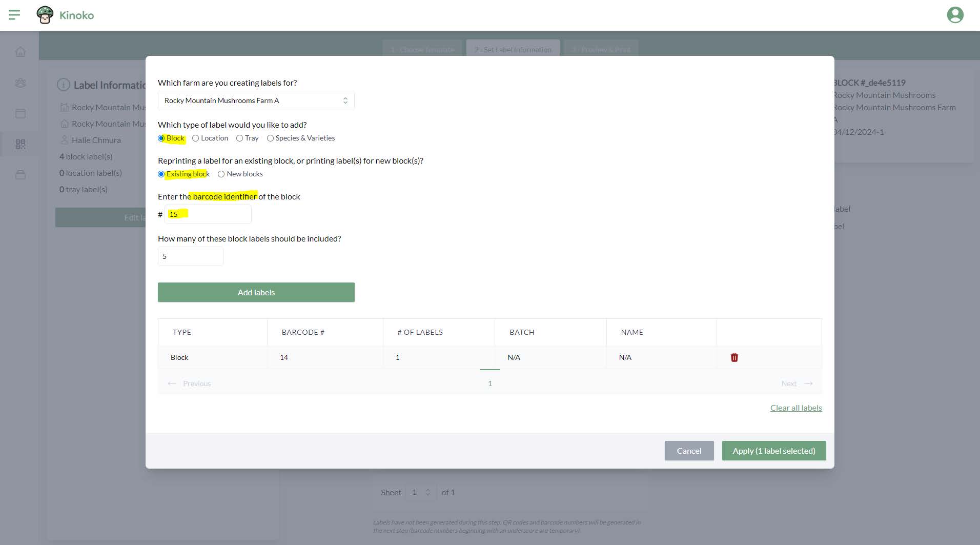Focus the label quantity field
This screenshot has height=545, width=980.
click(x=190, y=256)
